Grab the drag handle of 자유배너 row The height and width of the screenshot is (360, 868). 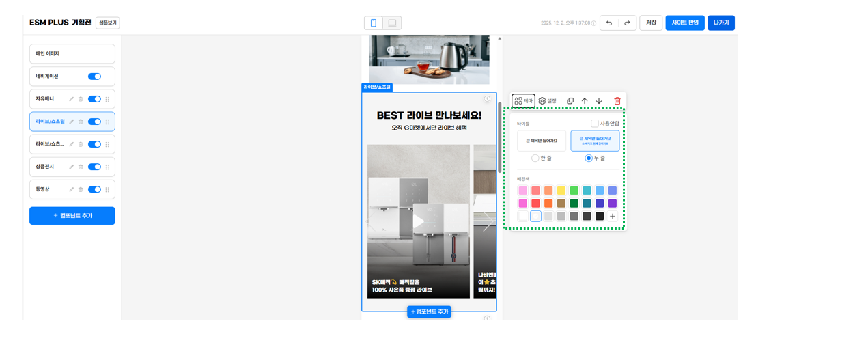pyautogui.click(x=107, y=99)
